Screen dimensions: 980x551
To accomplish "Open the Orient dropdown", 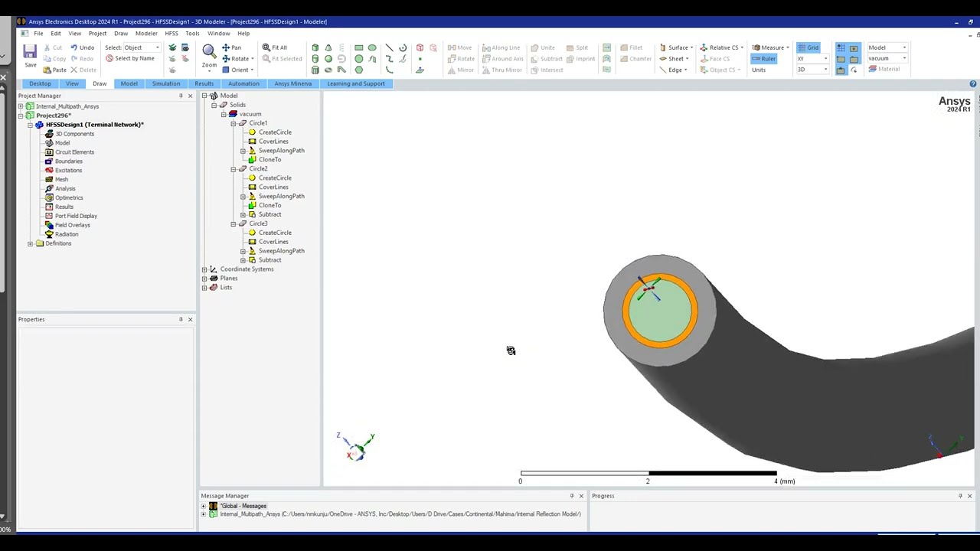I will point(252,70).
